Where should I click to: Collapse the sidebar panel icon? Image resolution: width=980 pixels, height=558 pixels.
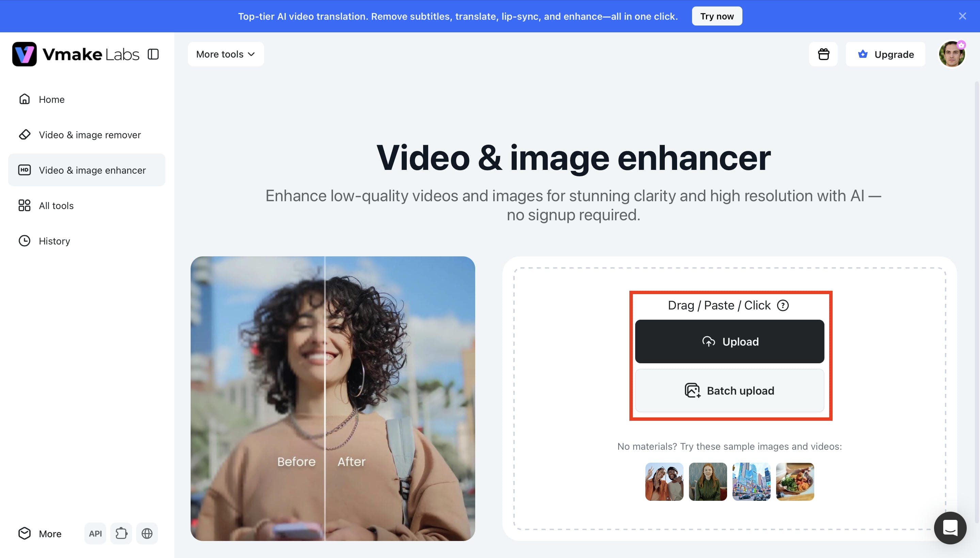(153, 54)
